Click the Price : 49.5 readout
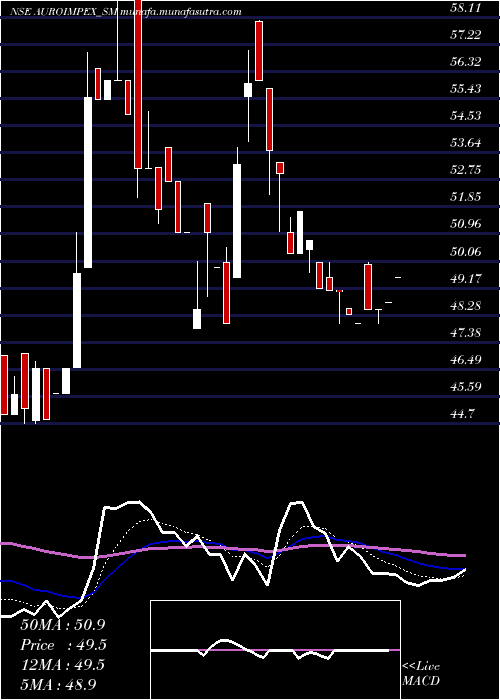The height and width of the screenshot is (700, 500). [x=63, y=645]
